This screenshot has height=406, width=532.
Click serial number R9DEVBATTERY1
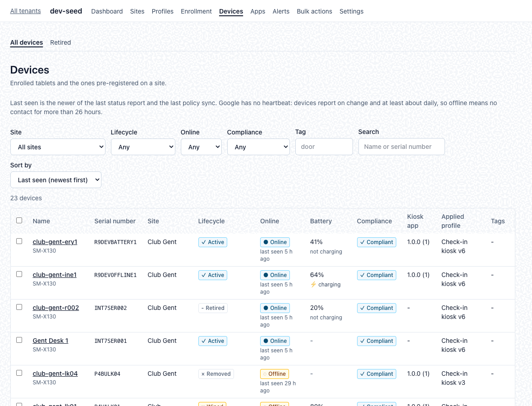pyautogui.click(x=115, y=242)
